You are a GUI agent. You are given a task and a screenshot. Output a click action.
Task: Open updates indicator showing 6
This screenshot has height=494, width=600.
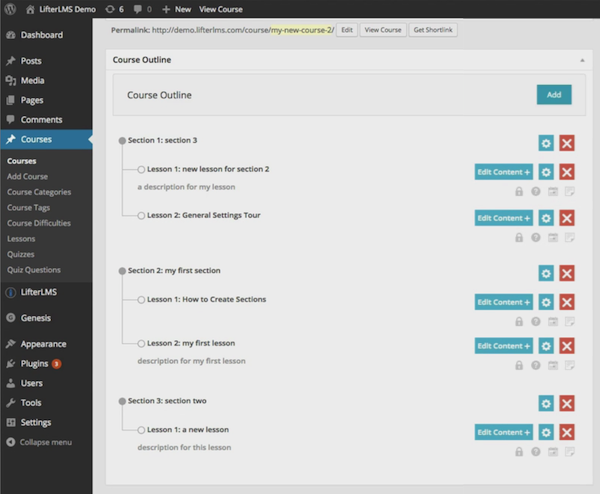115,9
